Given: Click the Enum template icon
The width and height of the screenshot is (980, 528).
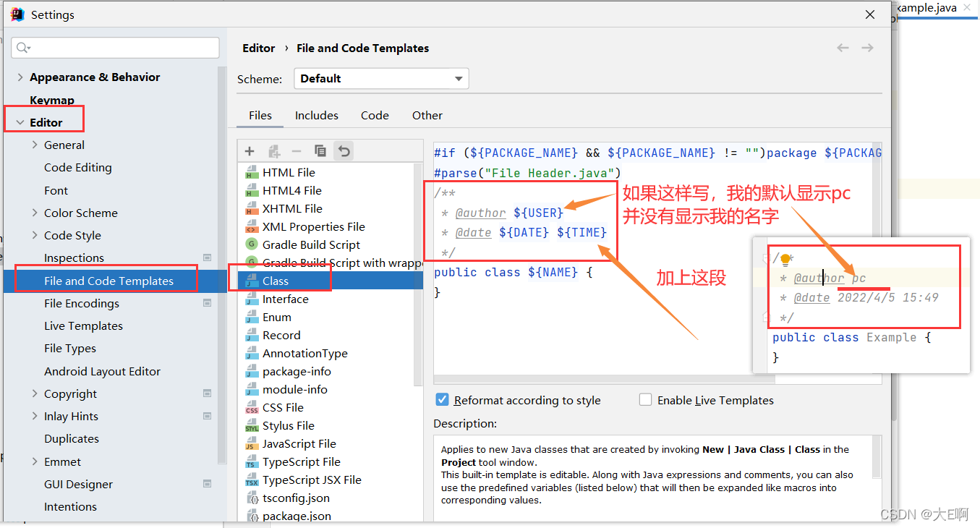Looking at the screenshot, I should (252, 317).
